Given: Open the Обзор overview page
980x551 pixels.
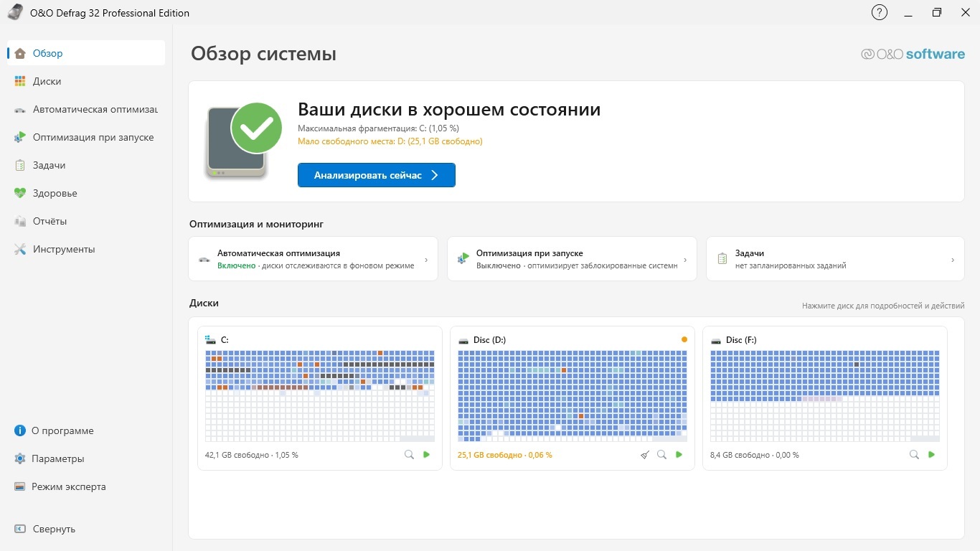Looking at the screenshot, I should tap(86, 53).
